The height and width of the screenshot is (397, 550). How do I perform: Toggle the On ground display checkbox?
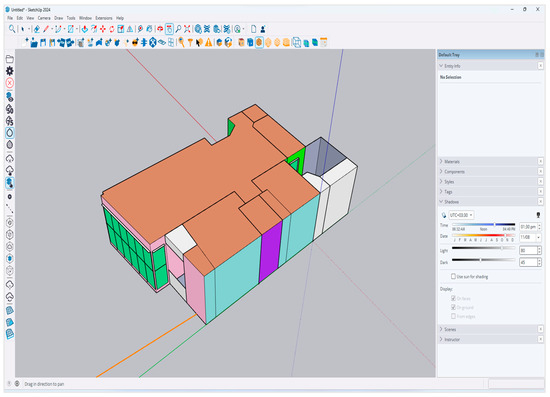coord(453,307)
